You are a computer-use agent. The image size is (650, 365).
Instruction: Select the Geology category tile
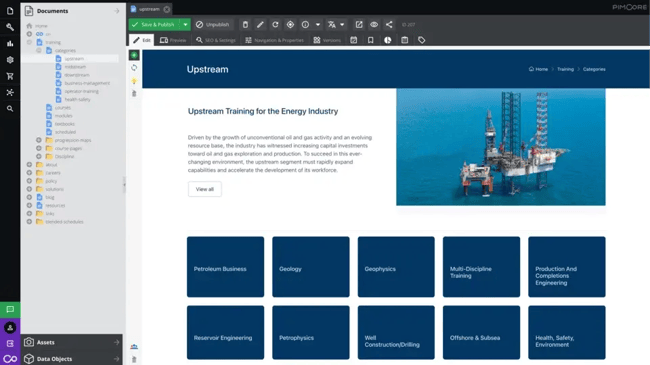[x=311, y=267]
